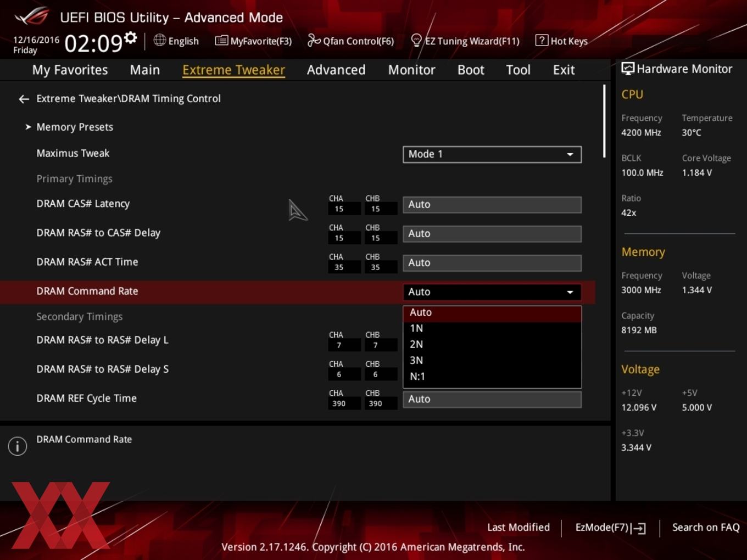
Task: Open Qfan Control(F6) fan icon
Action: [314, 40]
